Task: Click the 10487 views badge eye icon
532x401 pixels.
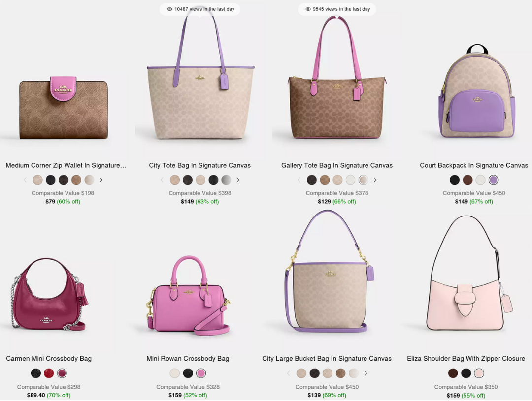Action: (169, 9)
